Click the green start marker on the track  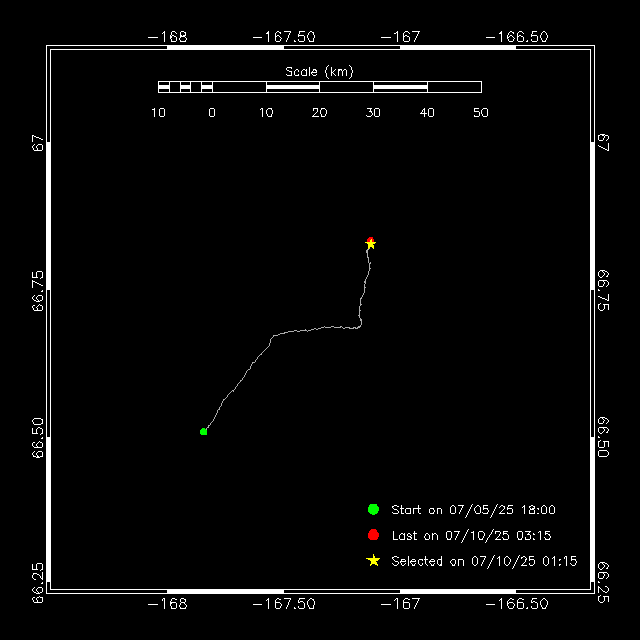tap(204, 432)
